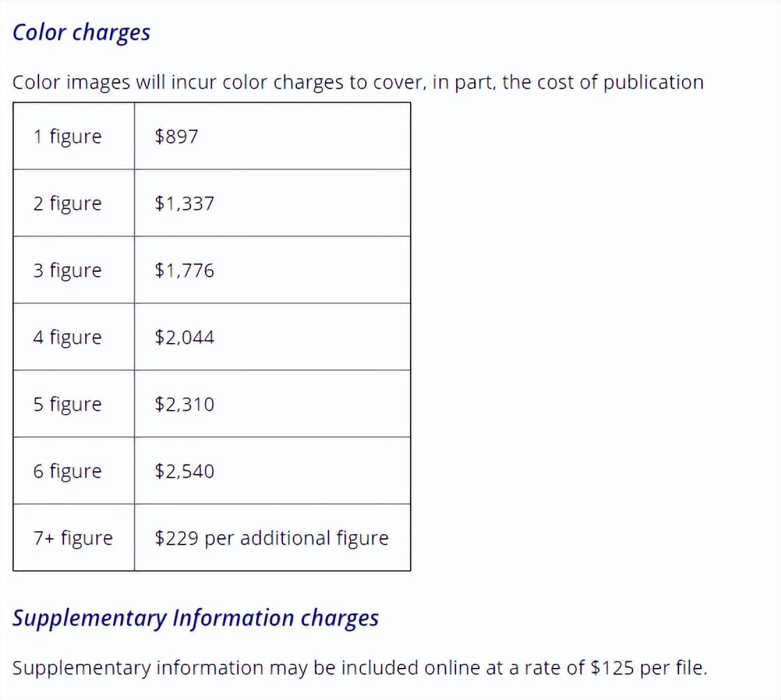Click the word "publication" in the color charges sentence
This screenshot has width=781, height=700.
[653, 82]
